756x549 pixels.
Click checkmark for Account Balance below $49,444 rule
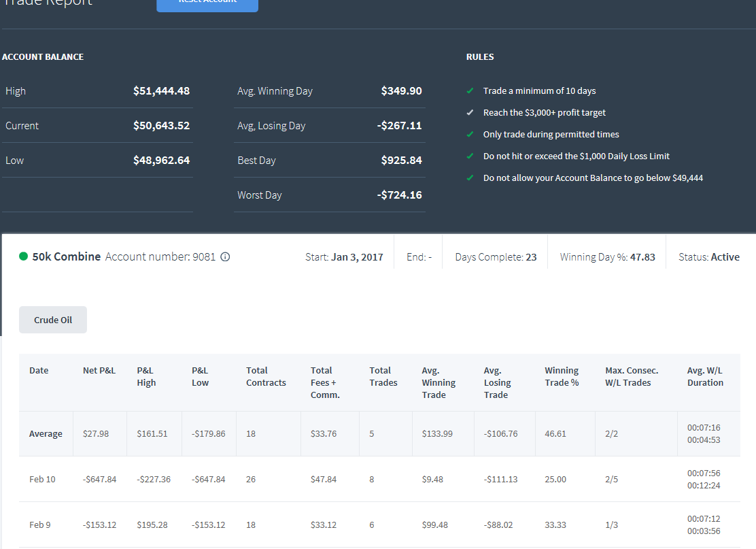click(x=470, y=178)
